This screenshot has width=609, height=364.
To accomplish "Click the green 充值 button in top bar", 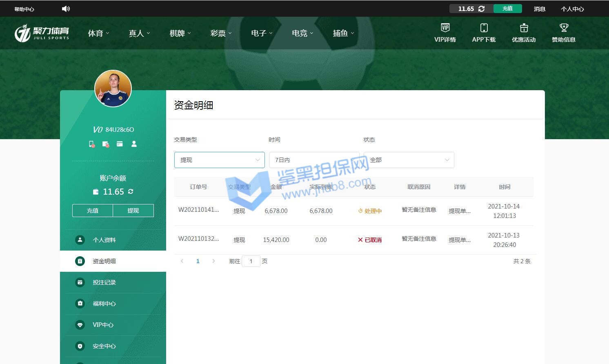I will tap(507, 9).
